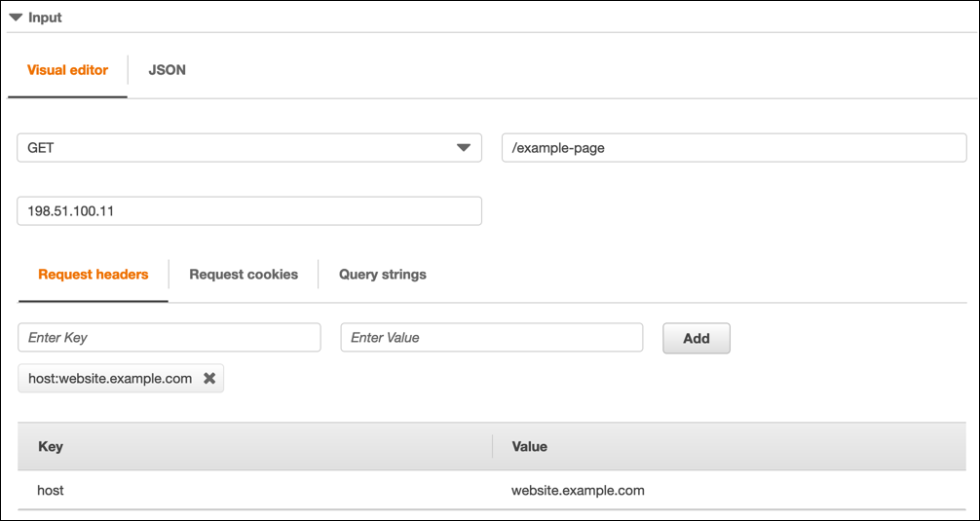The width and height of the screenshot is (980, 521).
Task: Click the IP address field 198.51.100.11
Action: [248, 211]
